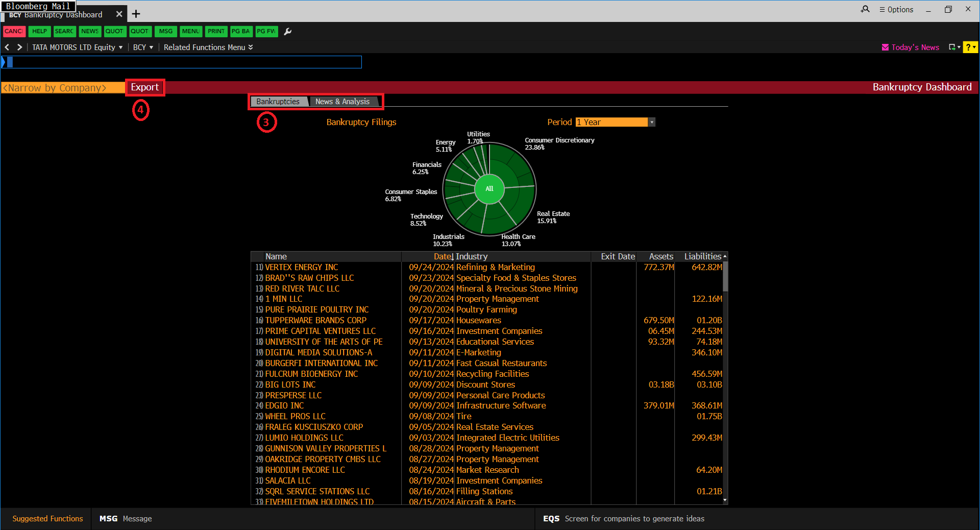Switch to the Bankruptcies tab
The image size is (980, 530).
[x=278, y=102]
